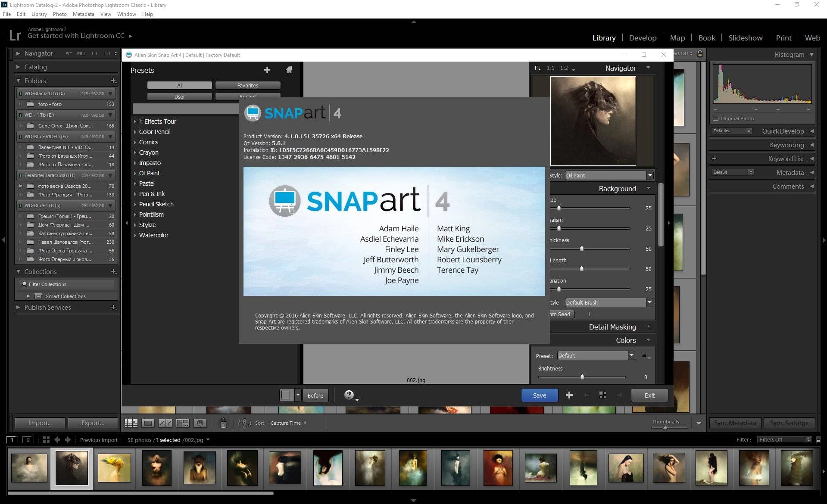The width and height of the screenshot is (827, 504).
Task: Click four-squares batch icon near Exit
Action: point(603,395)
